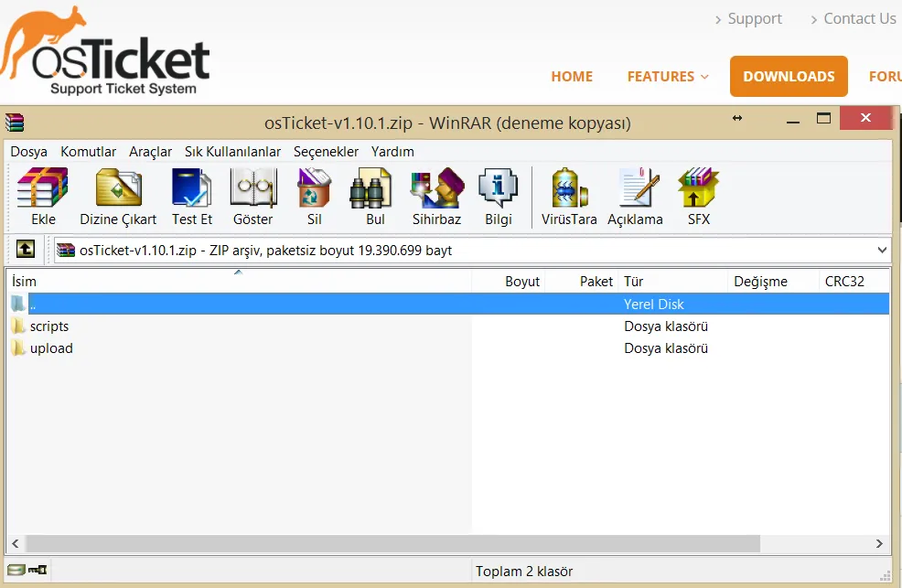Open the Bul find tool
This screenshot has height=588, width=902.
point(371,188)
